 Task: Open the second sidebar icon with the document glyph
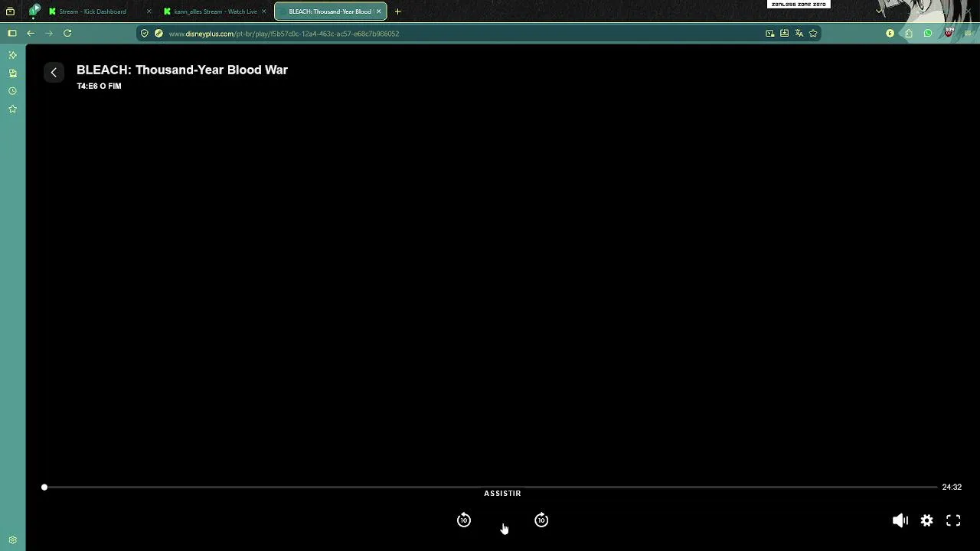pyautogui.click(x=12, y=73)
